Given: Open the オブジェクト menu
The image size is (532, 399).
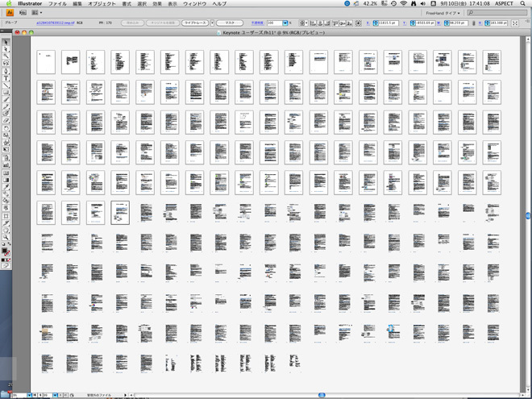Looking at the screenshot, I should coord(102,4).
